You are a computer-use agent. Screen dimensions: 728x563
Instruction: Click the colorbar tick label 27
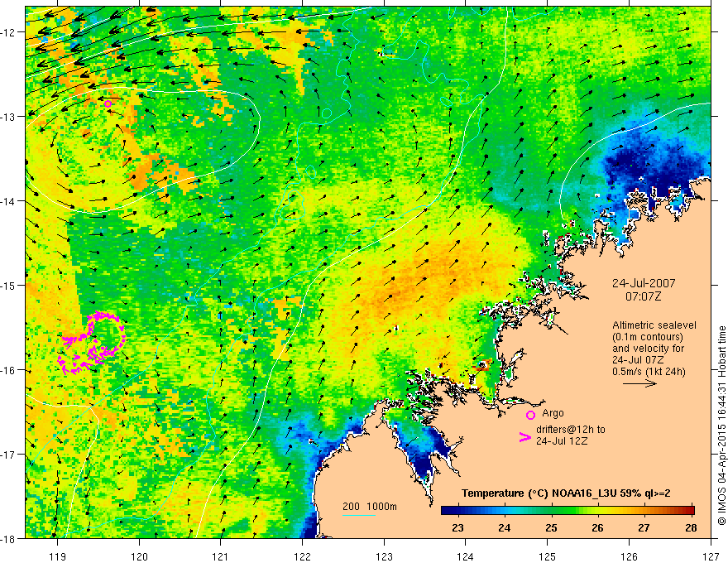(644, 527)
